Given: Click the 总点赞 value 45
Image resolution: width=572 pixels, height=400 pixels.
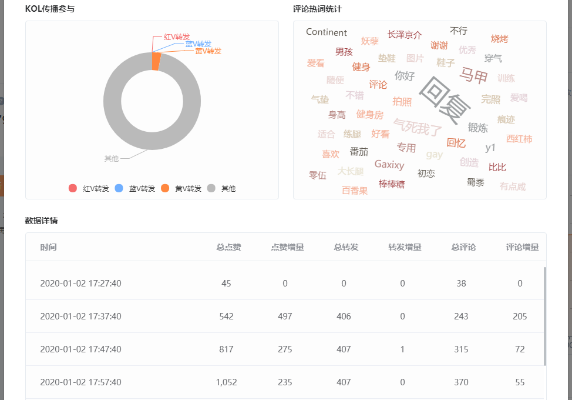Looking at the screenshot, I should pyautogui.click(x=226, y=283).
